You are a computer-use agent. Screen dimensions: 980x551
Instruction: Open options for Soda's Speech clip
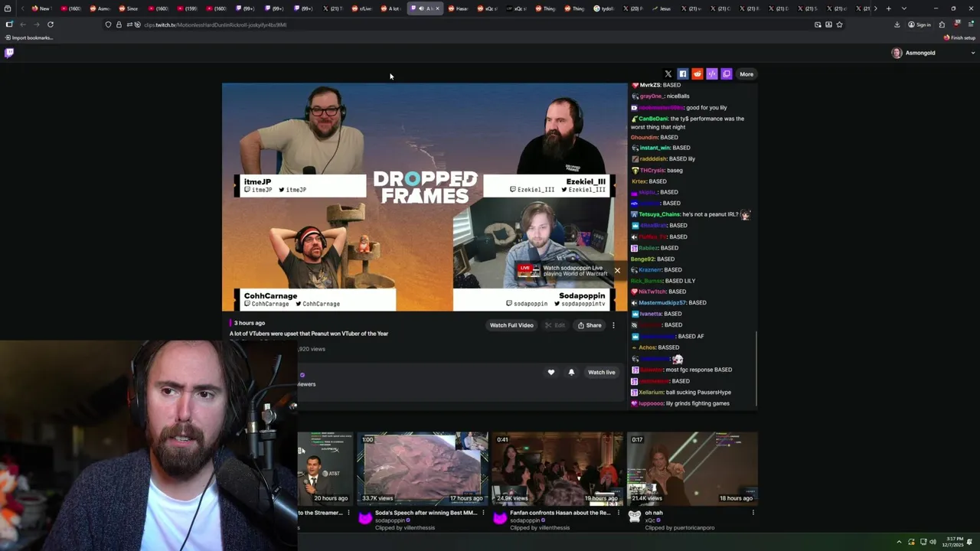click(483, 513)
